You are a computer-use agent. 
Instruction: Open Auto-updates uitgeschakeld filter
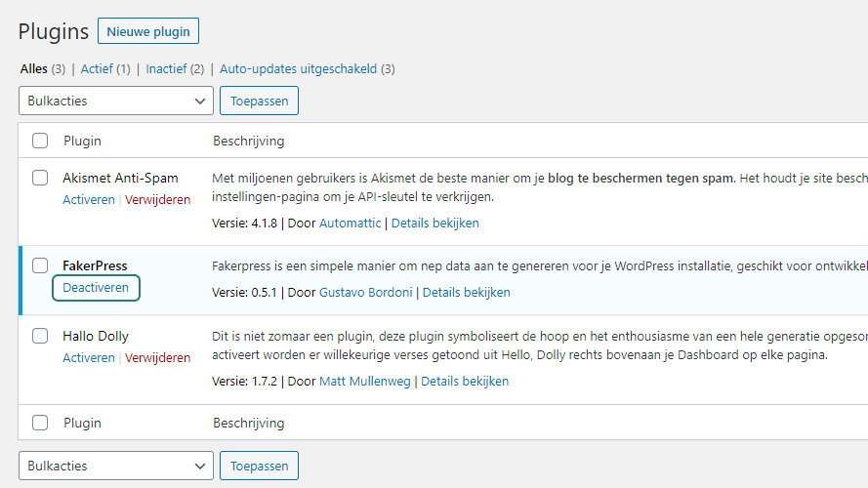[x=298, y=69]
